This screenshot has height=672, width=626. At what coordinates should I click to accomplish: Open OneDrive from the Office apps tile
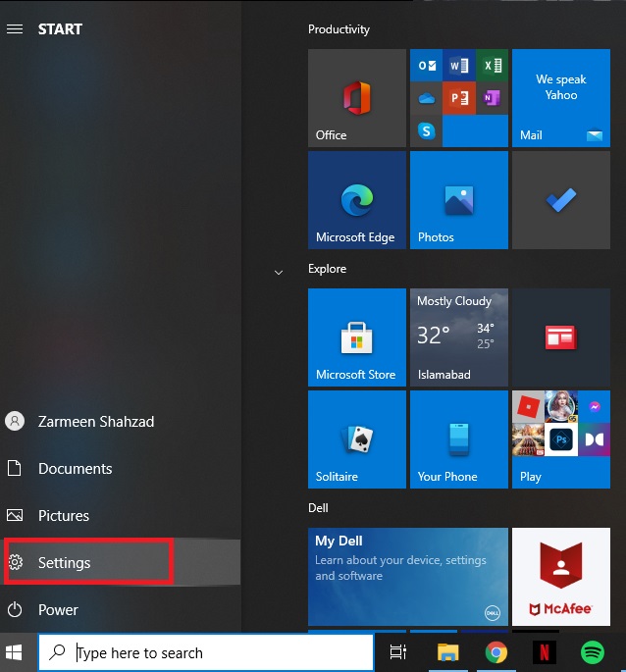(426, 98)
